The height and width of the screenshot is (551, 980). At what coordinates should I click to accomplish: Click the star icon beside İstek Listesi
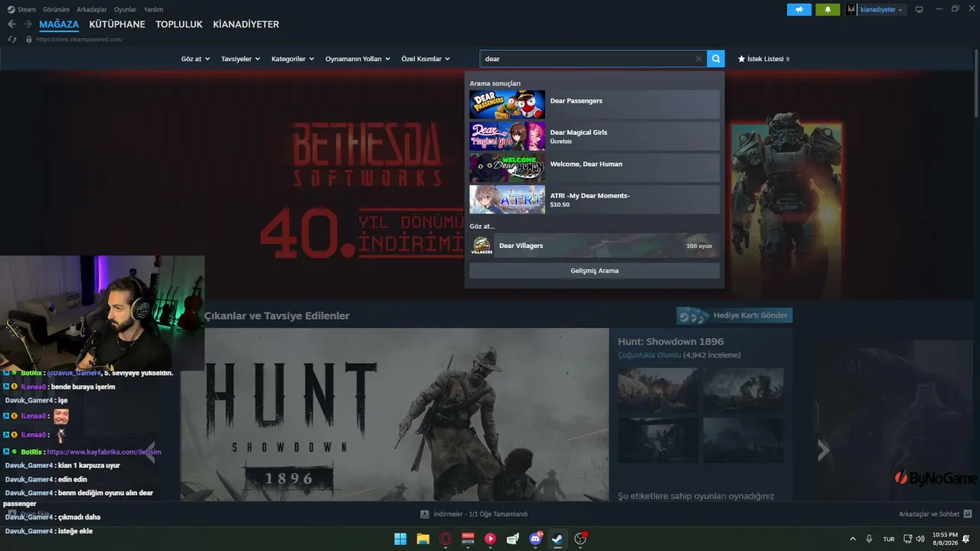point(741,59)
